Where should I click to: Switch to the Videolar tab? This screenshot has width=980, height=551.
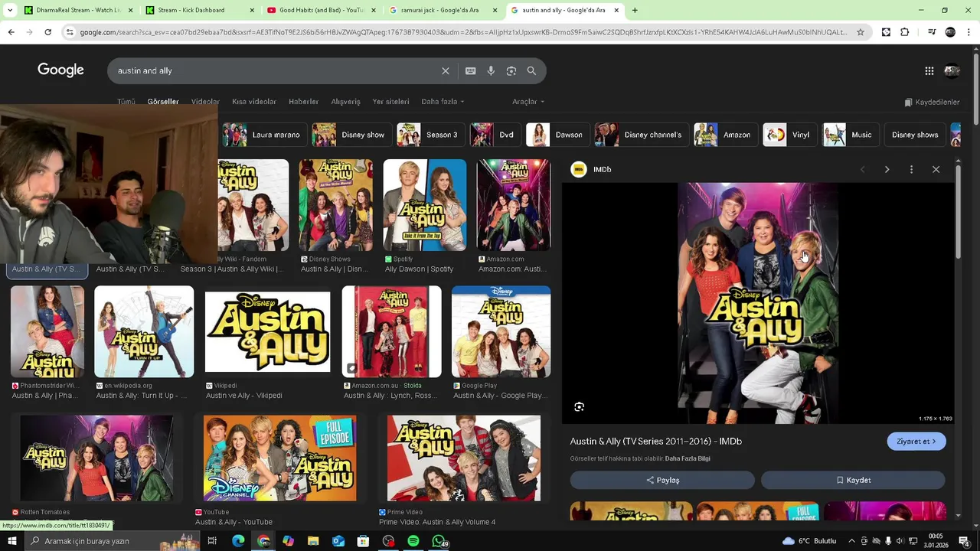click(205, 102)
